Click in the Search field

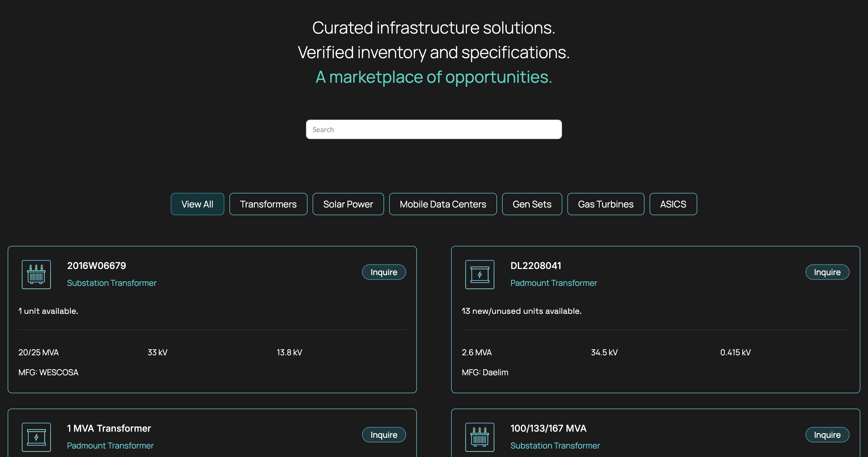(x=434, y=129)
